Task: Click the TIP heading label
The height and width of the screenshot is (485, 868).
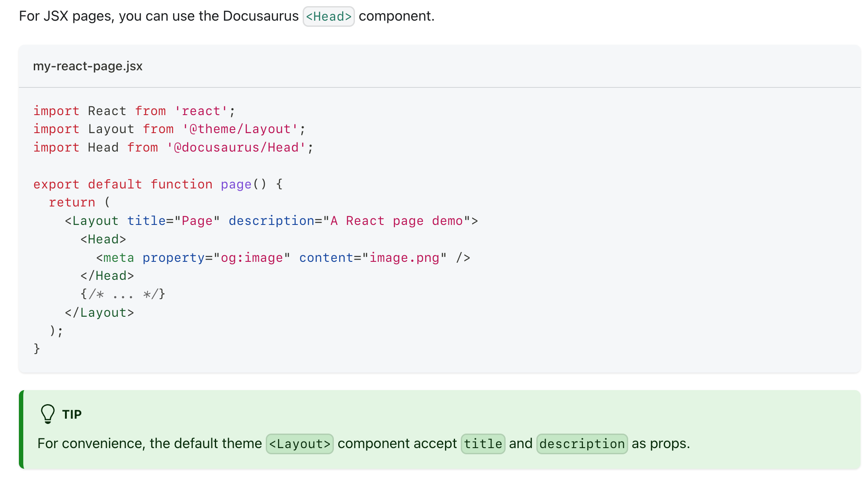Action: click(x=72, y=413)
